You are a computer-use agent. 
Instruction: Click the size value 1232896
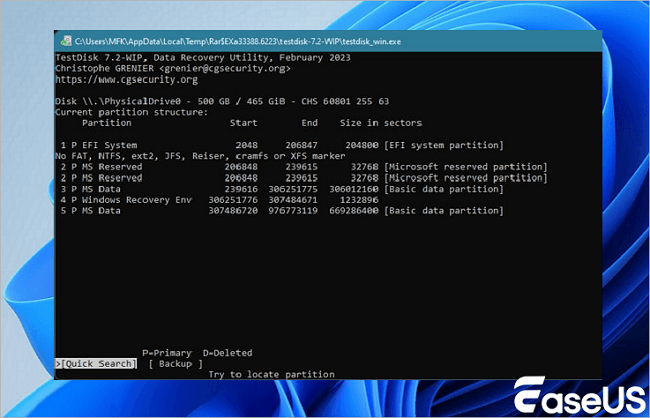(359, 200)
